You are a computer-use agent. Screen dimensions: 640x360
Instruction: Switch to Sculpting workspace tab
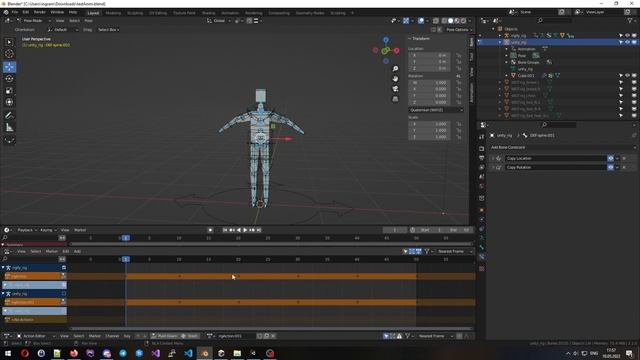(135, 13)
